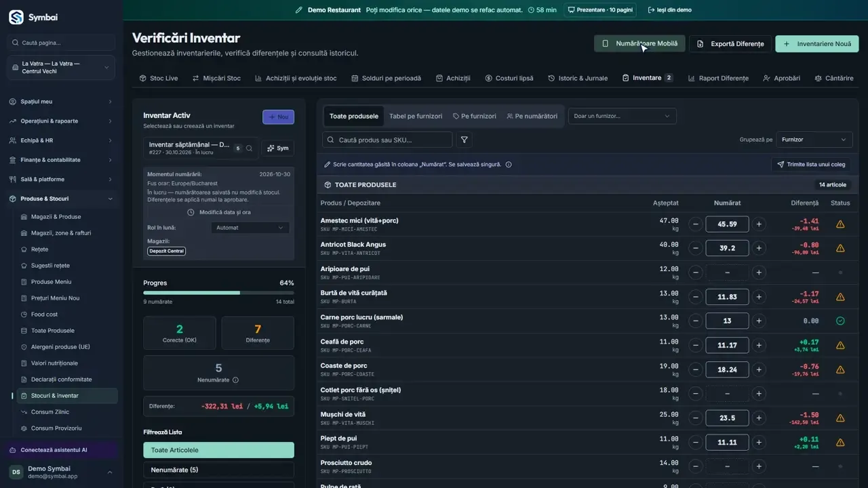868x488 pixels.
Task: Decrease counted quantity for Mușchi de vită
Action: 696,418
